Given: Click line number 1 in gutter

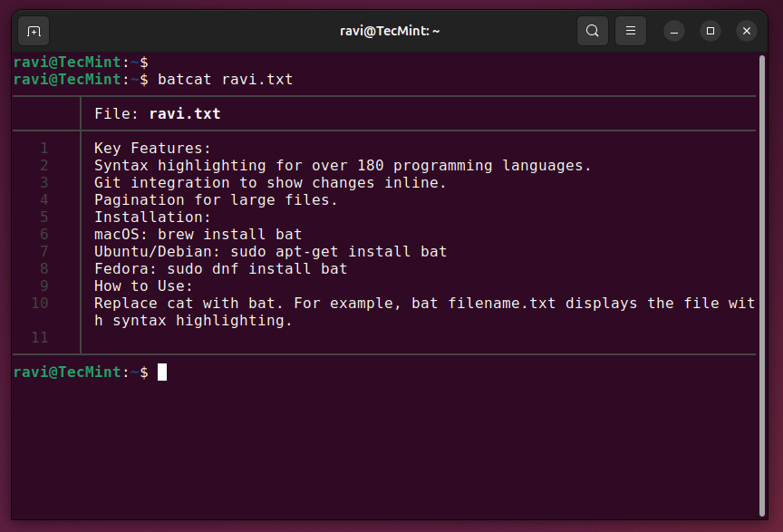Looking at the screenshot, I should click(43, 149).
